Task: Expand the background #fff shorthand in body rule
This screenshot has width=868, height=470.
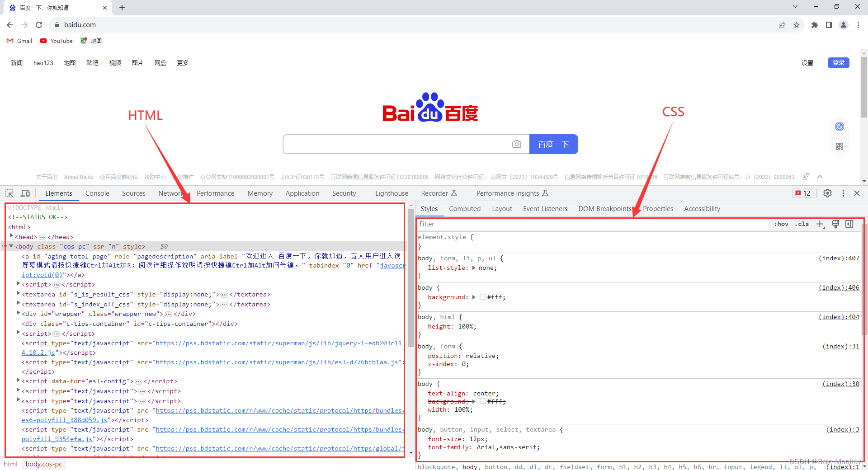Action: click(x=474, y=297)
